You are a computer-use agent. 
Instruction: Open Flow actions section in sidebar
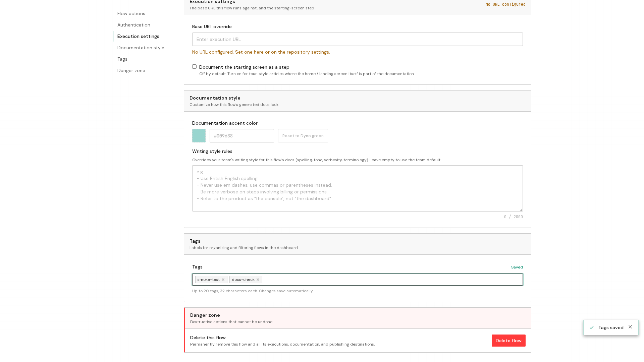tap(131, 13)
